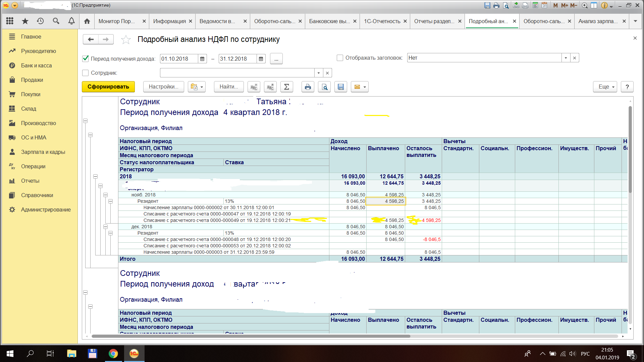
Task: Save report using floppy disk icon
Action: [340, 87]
